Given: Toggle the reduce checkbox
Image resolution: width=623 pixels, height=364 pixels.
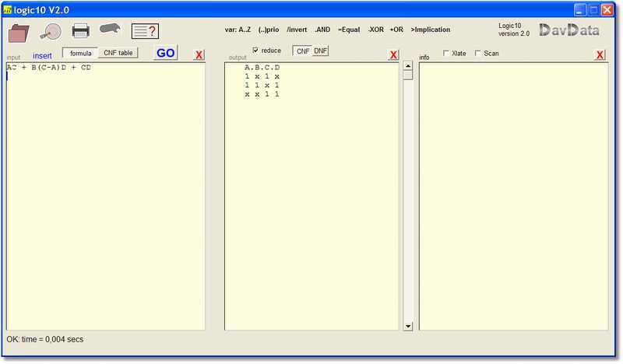Looking at the screenshot, I should 255,51.
